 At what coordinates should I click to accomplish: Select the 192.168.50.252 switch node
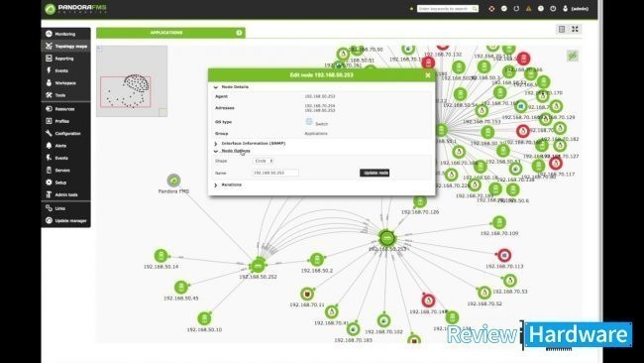coord(258,266)
